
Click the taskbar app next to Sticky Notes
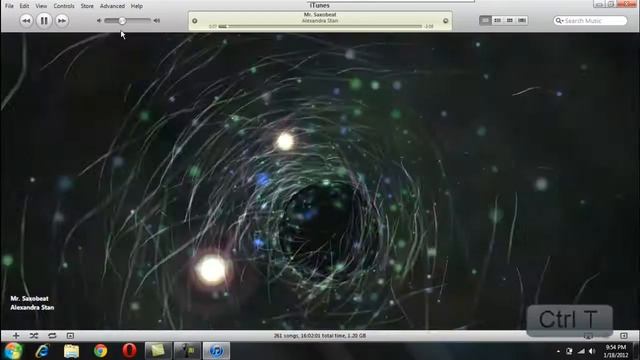pyautogui.click(x=187, y=351)
